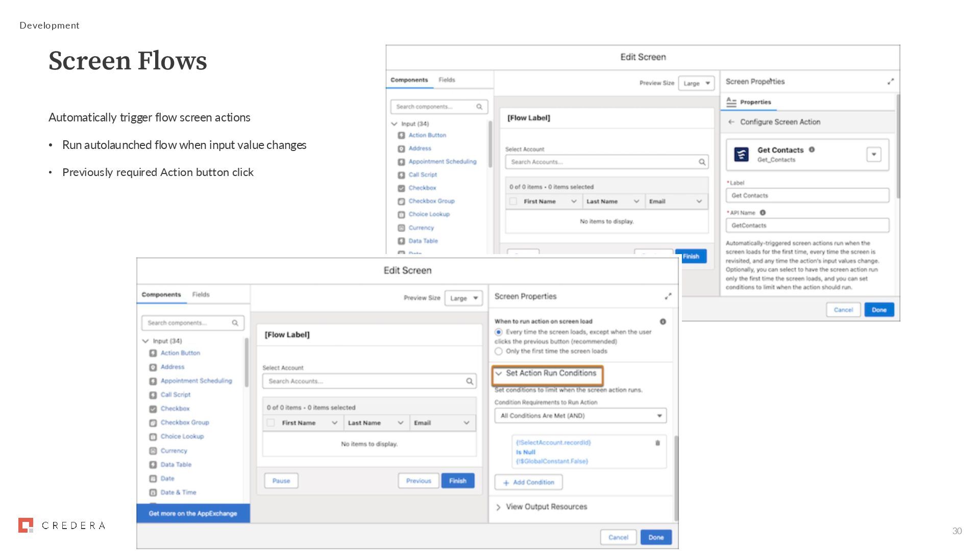Click the Add Condition button

(x=528, y=482)
